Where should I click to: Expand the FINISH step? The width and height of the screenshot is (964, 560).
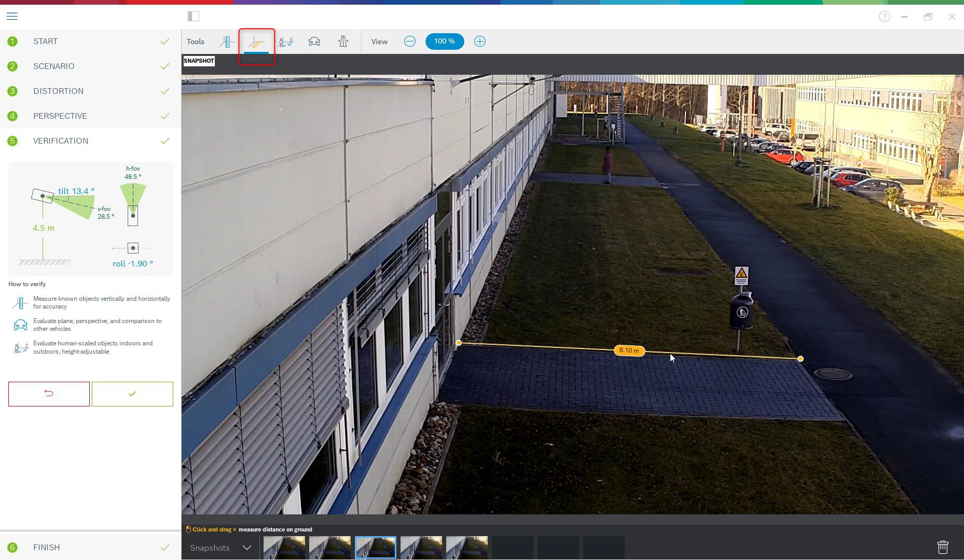pyautogui.click(x=47, y=548)
